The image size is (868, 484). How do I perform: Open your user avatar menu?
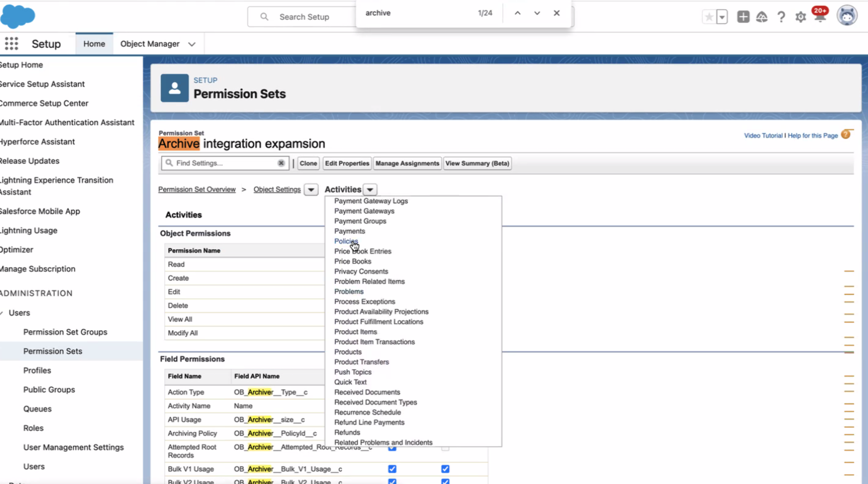pyautogui.click(x=847, y=15)
